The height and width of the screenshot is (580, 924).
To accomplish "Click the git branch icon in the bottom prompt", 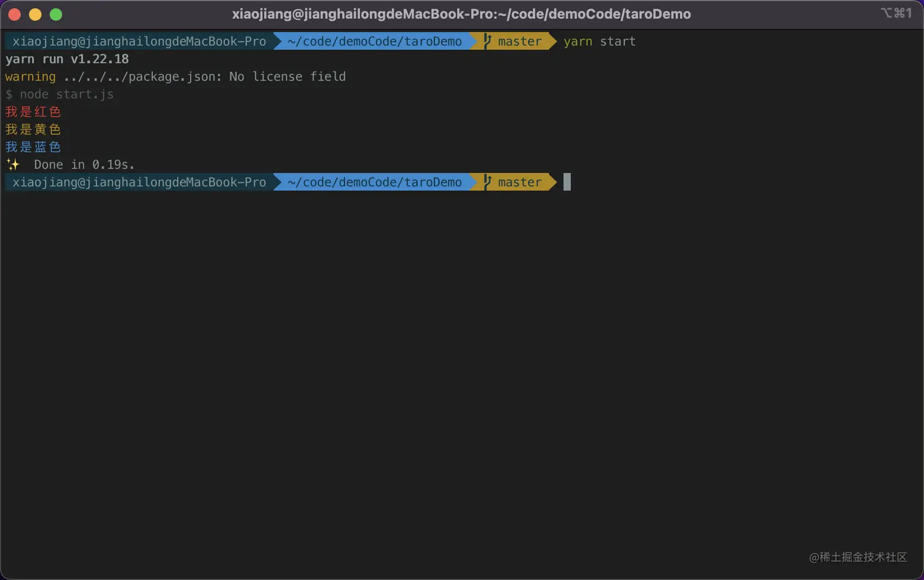I will (487, 182).
